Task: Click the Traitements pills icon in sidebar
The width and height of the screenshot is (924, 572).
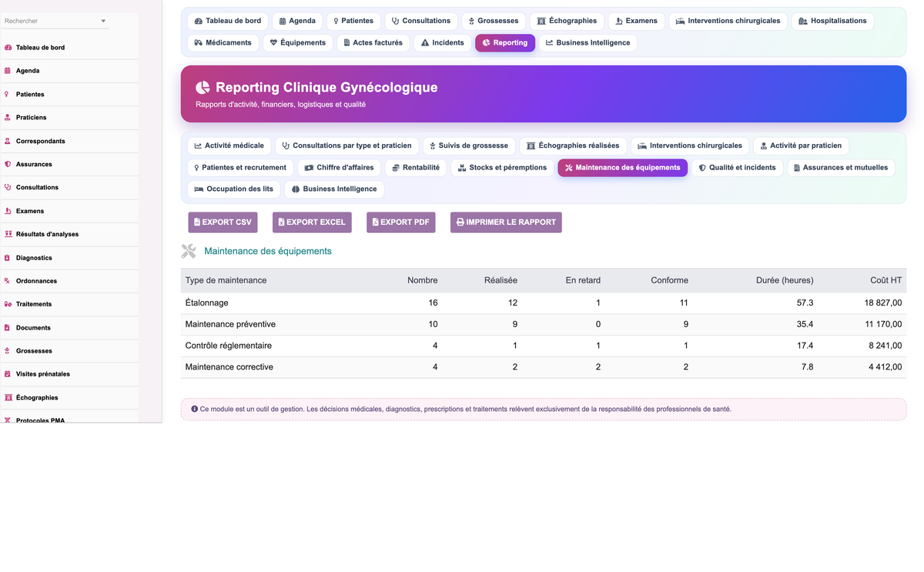Action: click(x=8, y=304)
